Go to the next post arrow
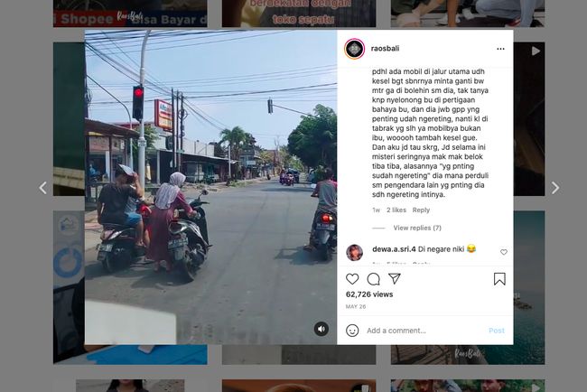Viewport: 587px width, 392px height. [555, 188]
